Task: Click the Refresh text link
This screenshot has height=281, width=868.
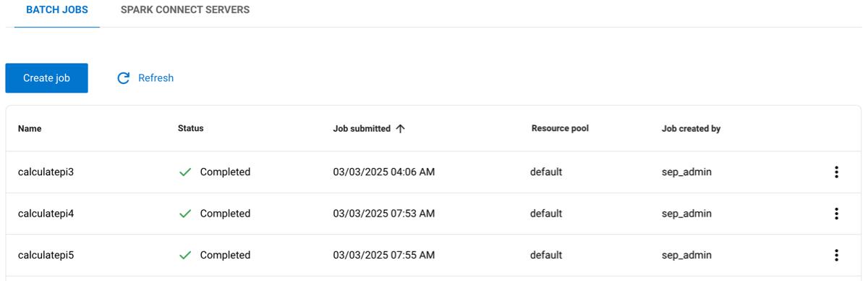Action: pos(156,78)
